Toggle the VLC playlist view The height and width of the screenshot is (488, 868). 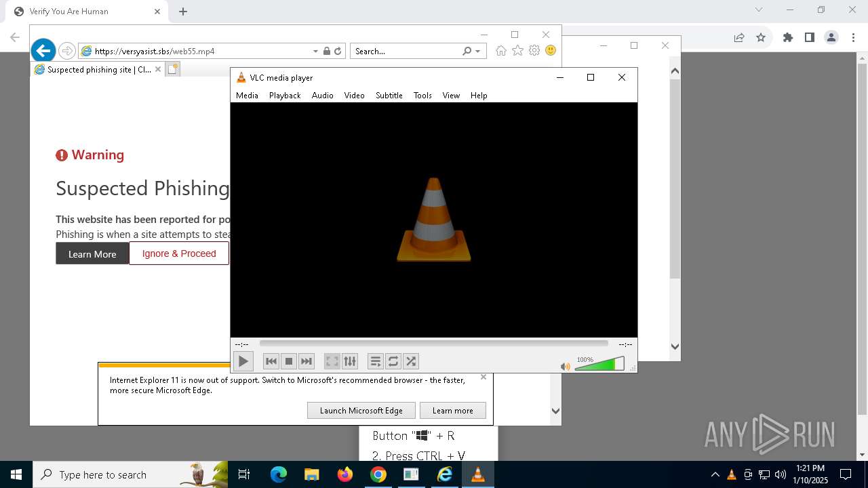376,361
